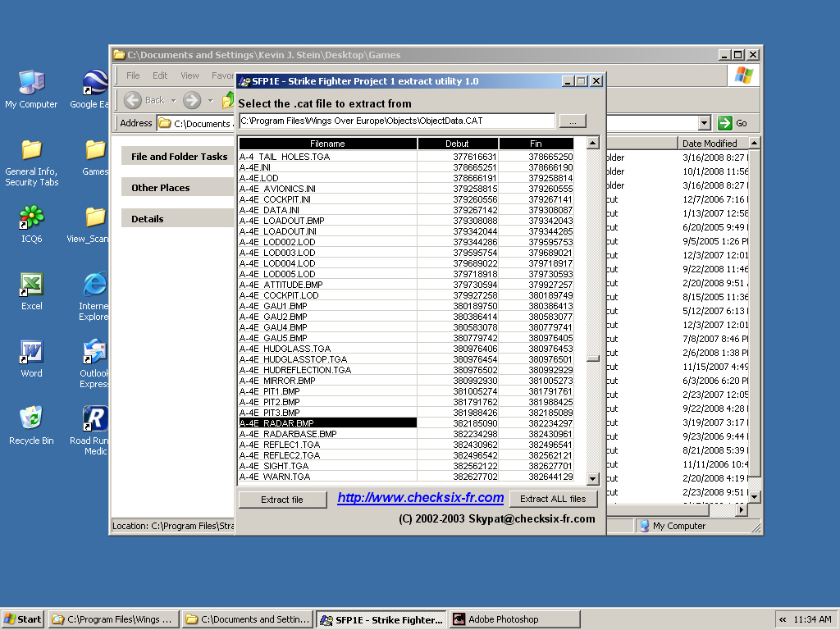Launch Internet Explorer desktop shortcut
This screenshot has width=840, height=630.
tap(94, 296)
